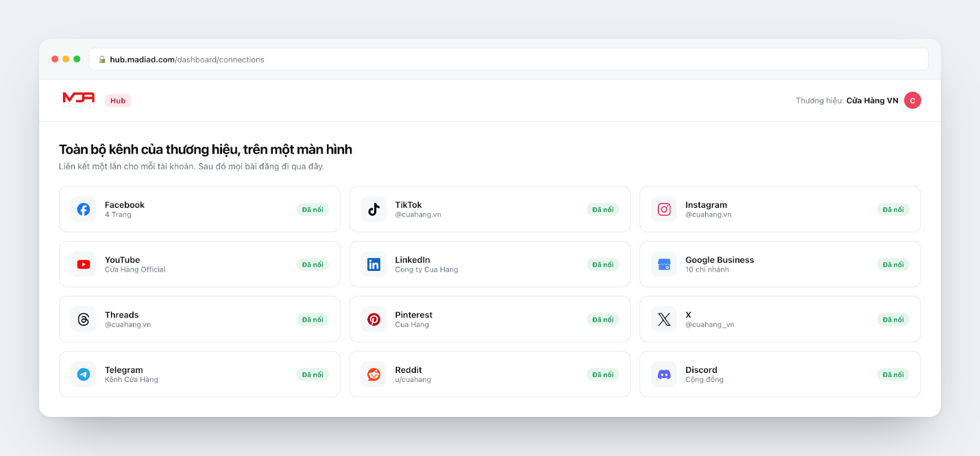Click 'Cửa Hàng Official' text

click(135, 269)
